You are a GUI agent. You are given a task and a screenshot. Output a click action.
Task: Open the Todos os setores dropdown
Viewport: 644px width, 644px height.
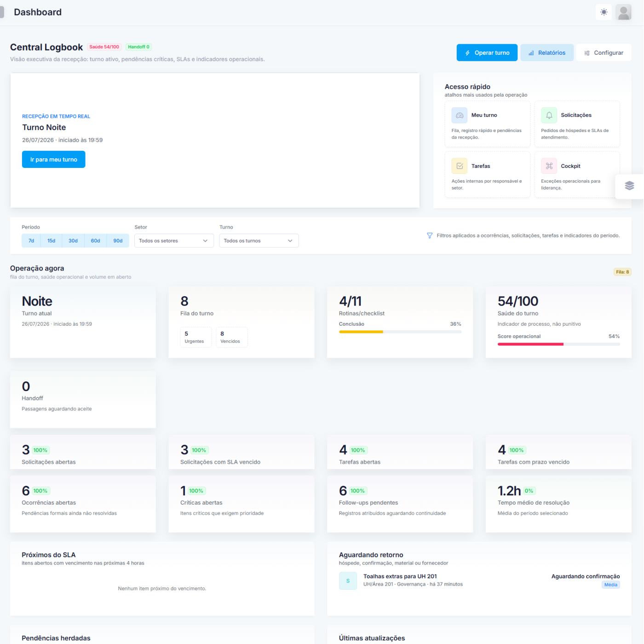point(174,241)
